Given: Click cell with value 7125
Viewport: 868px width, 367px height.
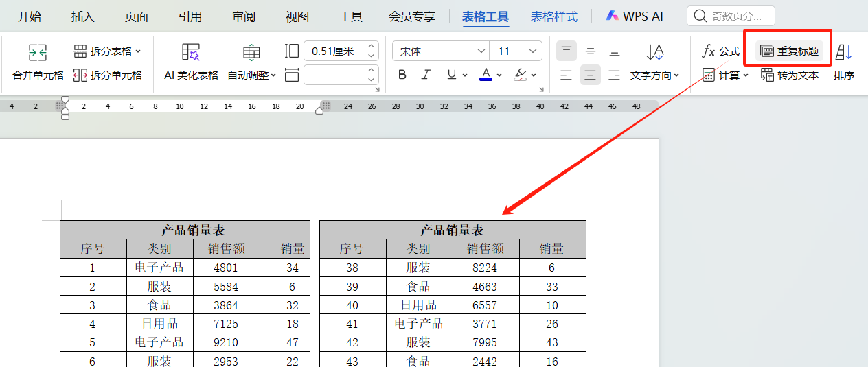Looking at the screenshot, I should coord(226,323).
